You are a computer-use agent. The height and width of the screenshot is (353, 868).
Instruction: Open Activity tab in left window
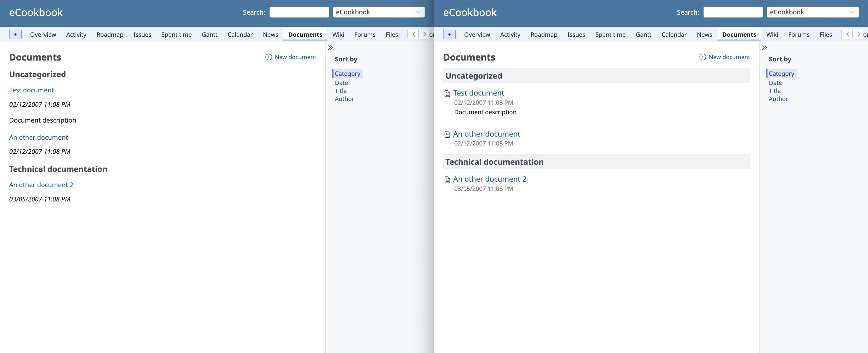click(76, 34)
